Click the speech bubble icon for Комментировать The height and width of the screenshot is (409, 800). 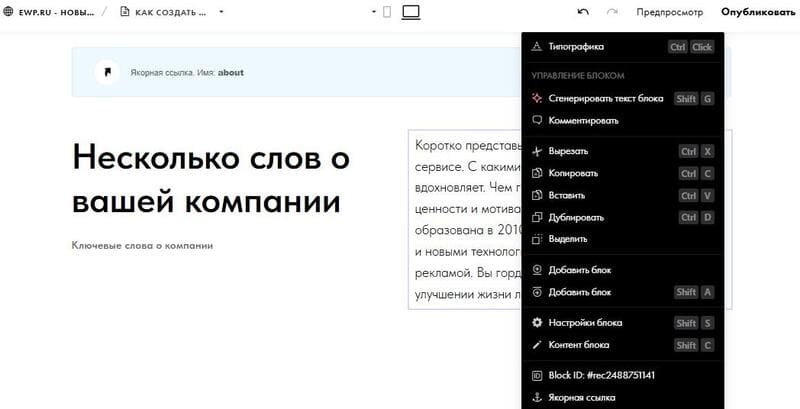pos(537,121)
